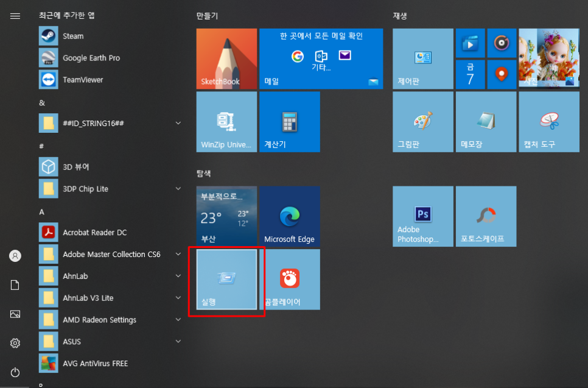Click the Power button in sidebar
Image resolution: width=588 pixels, height=388 pixels.
(x=15, y=372)
